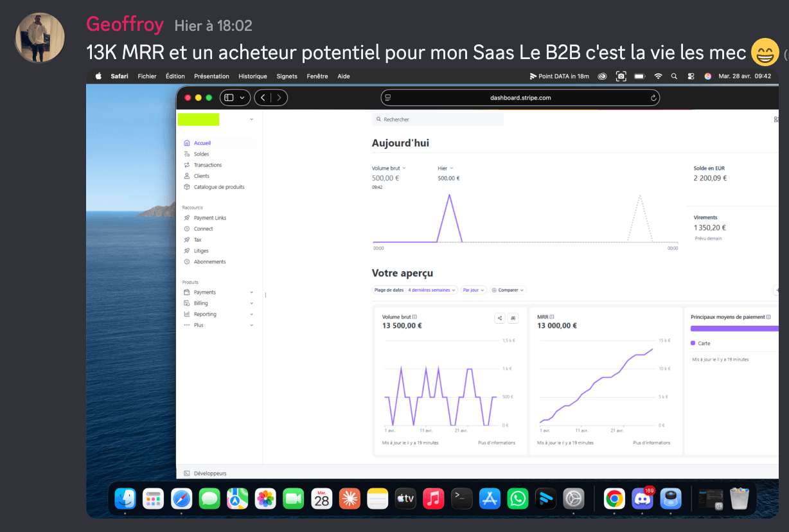Open the account switcher dropdown arrow
This screenshot has width=789, height=532.
251,120
